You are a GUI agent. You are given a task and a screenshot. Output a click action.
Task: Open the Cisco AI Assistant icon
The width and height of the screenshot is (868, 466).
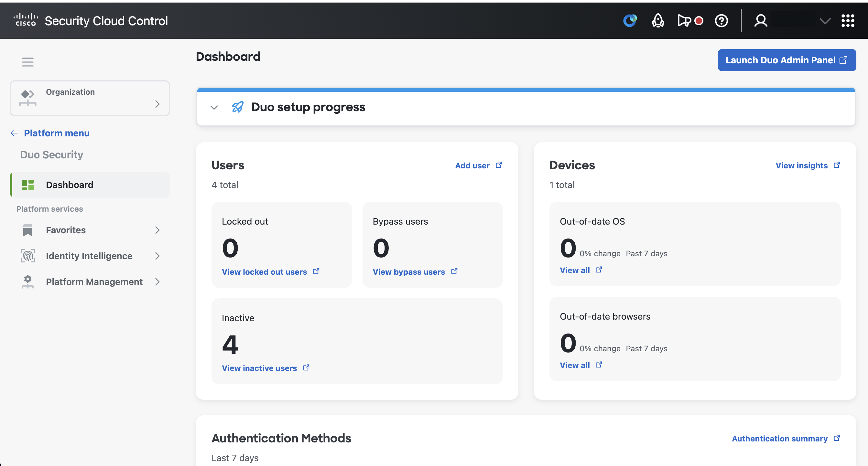[630, 21]
